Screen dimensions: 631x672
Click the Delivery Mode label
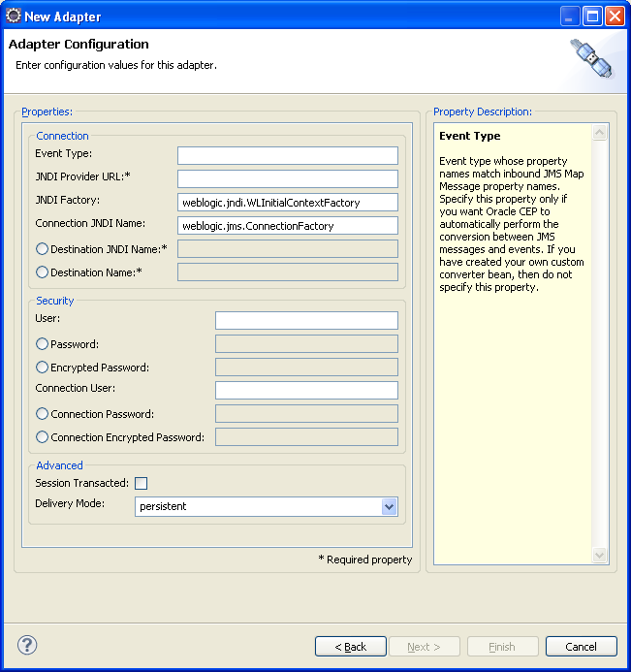70,503
